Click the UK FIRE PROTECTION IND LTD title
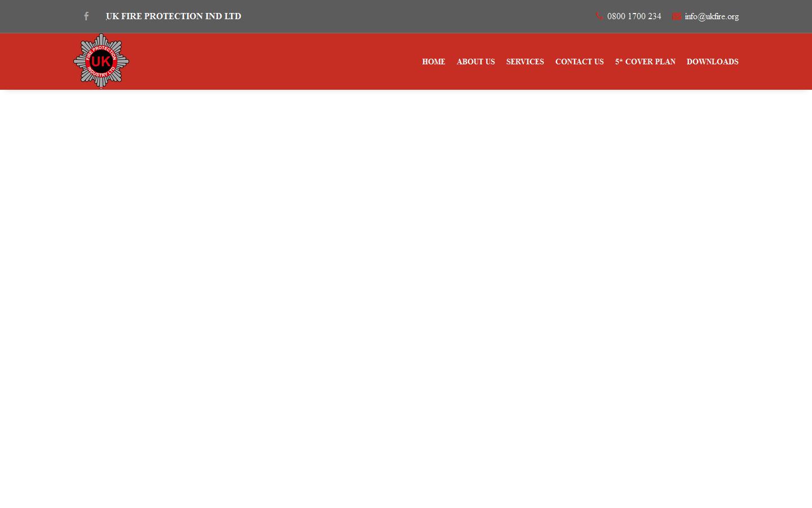 (173, 16)
